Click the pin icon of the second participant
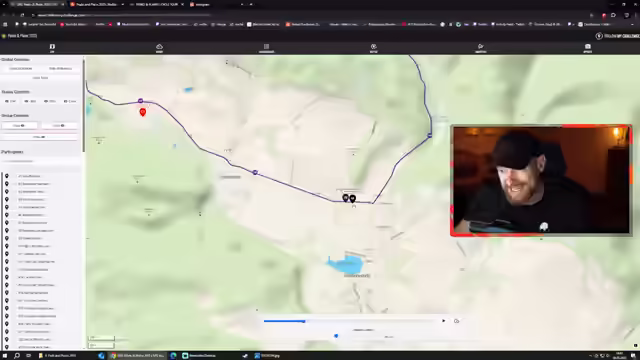The width and height of the screenshot is (640, 360). (7, 184)
